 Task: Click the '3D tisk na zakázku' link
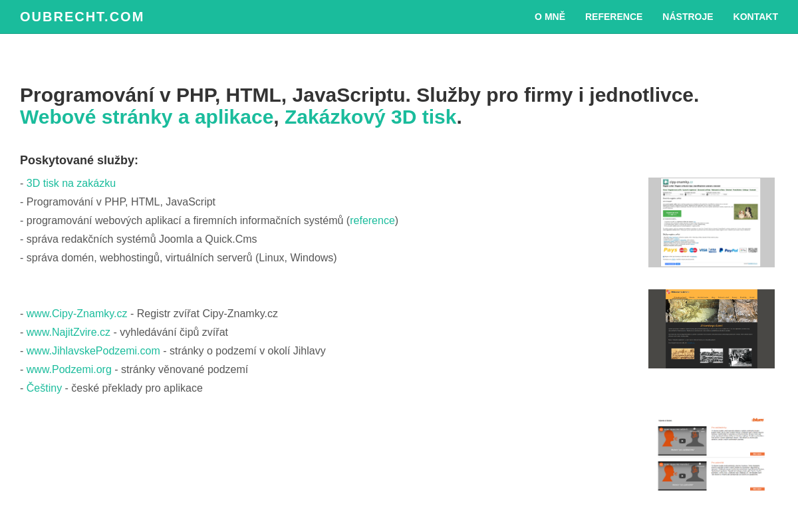pyautogui.click(x=71, y=184)
